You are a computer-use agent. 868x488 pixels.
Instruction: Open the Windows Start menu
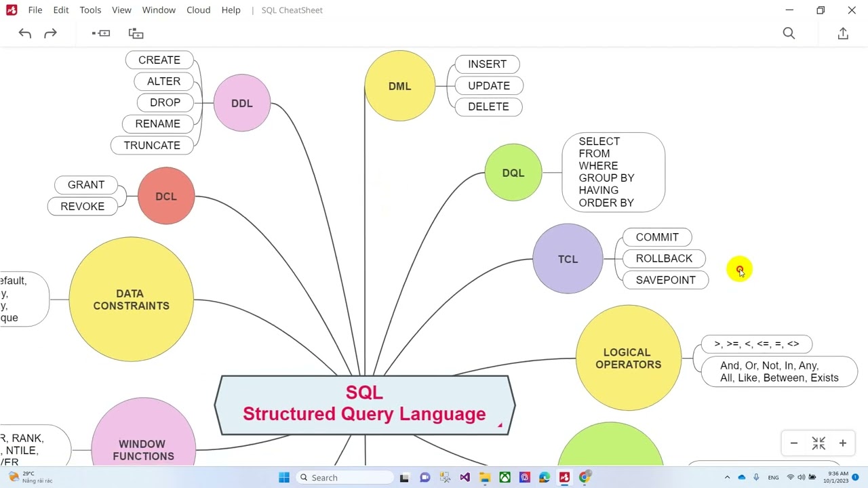coord(284,478)
